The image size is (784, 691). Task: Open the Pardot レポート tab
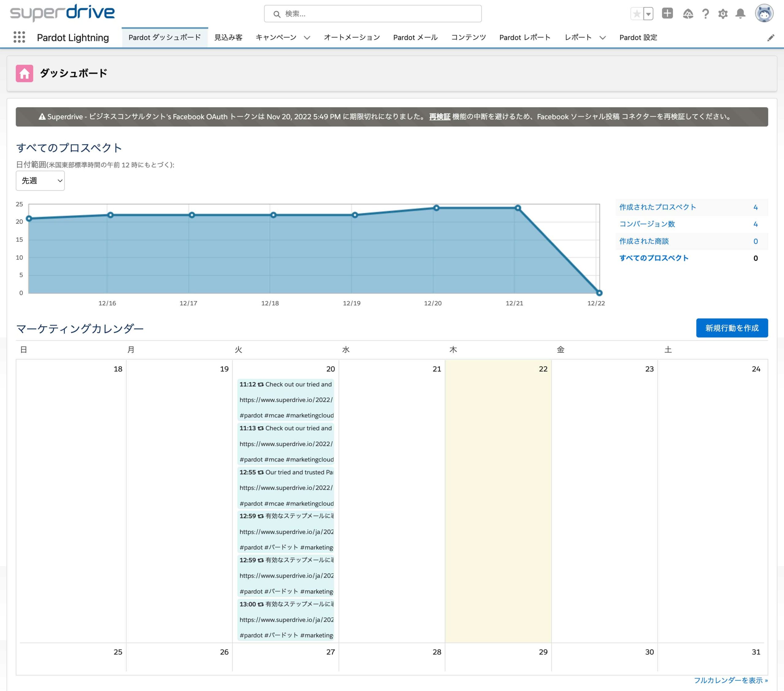click(x=525, y=37)
